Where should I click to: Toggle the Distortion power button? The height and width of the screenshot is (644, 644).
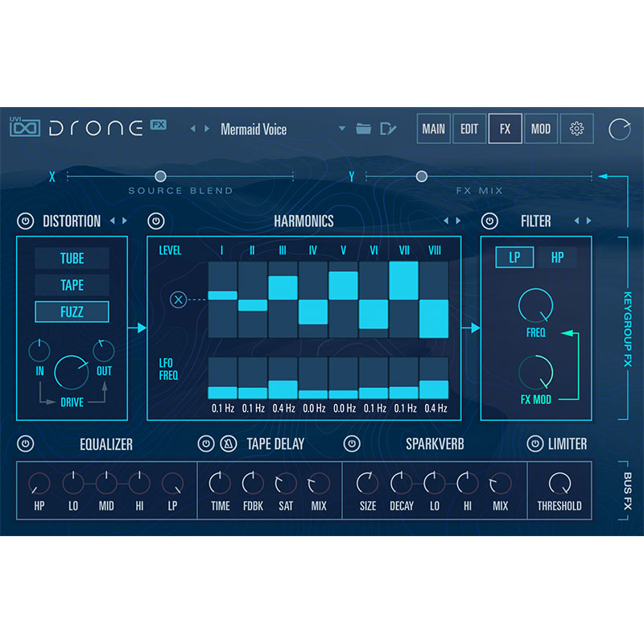(x=26, y=221)
